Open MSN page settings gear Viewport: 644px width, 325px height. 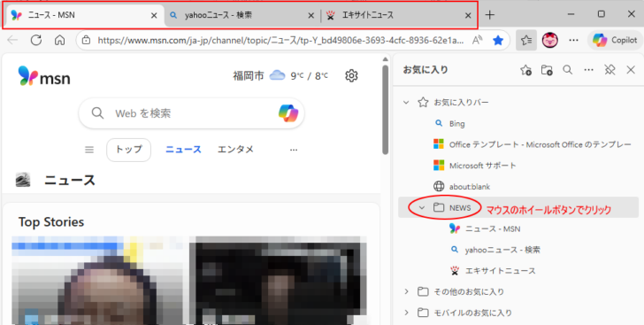click(351, 75)
